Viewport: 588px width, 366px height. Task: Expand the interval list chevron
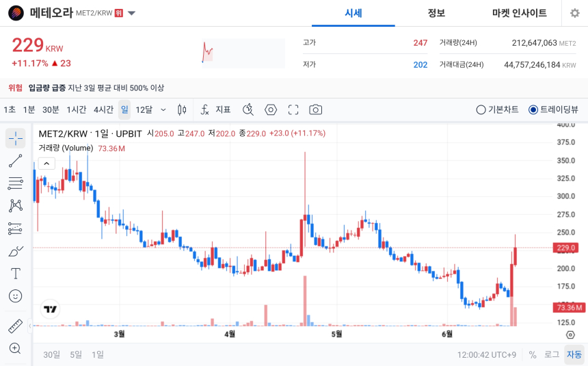click(x=163, y=109)
